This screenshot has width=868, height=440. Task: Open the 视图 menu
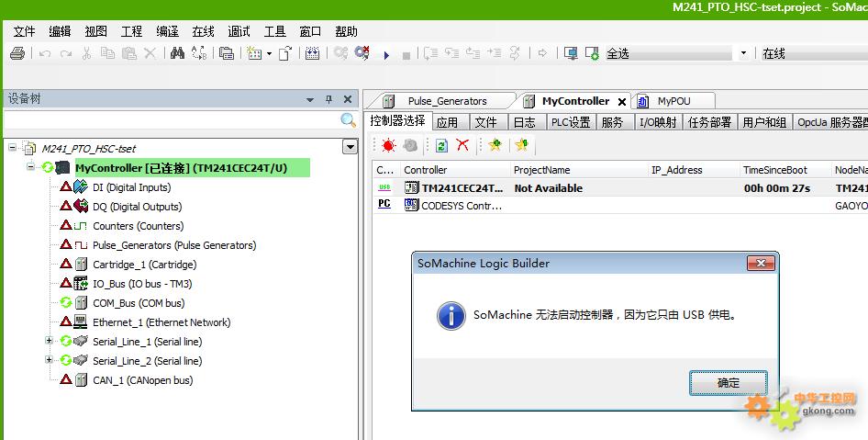pyautogui.click(x=95, y=31)
